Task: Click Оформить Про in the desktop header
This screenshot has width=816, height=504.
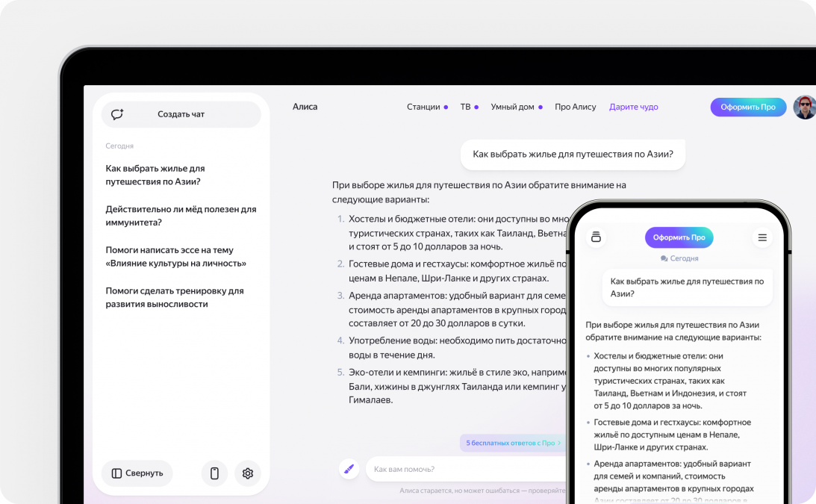Action: (x=748, y=108)
